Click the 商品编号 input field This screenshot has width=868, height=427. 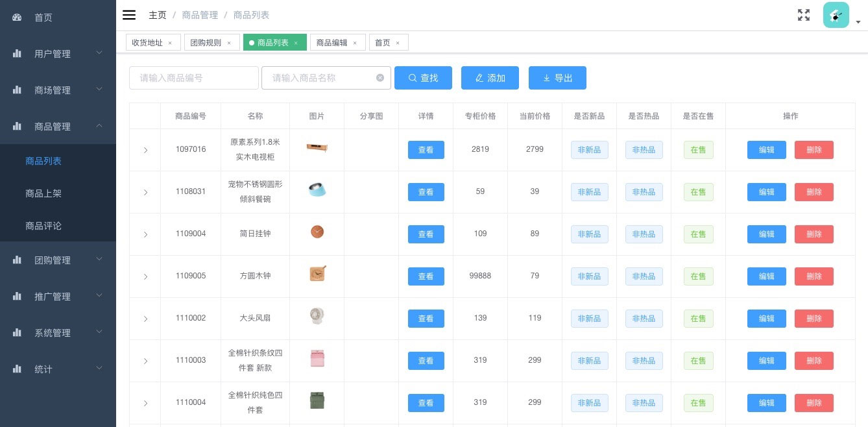[x=193, y=78]
